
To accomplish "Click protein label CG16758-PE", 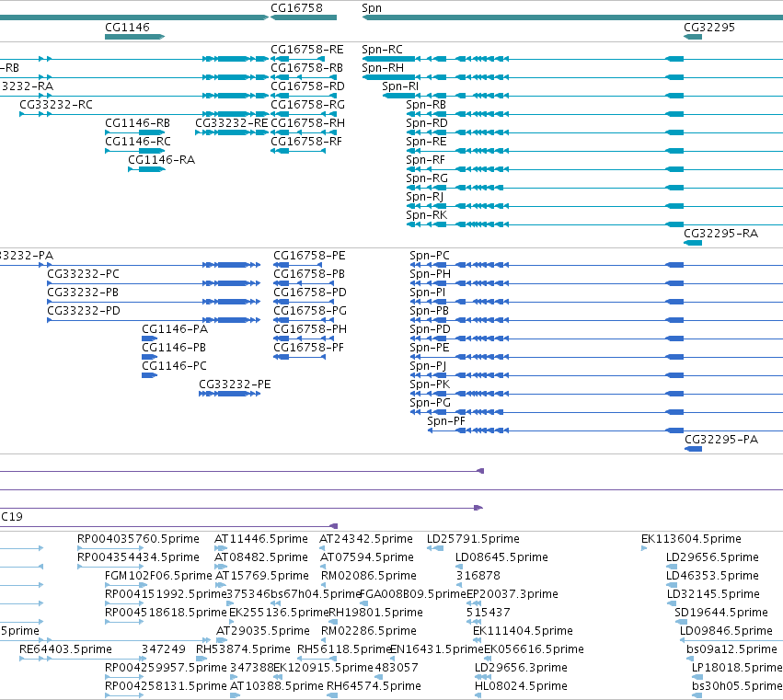I will tap(309, 256).
